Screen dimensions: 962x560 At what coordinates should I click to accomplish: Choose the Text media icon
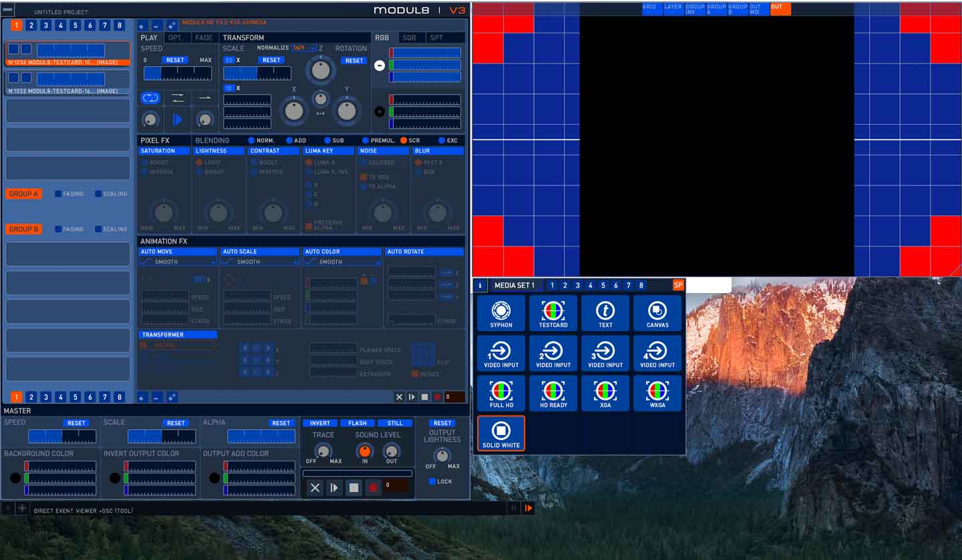pos(605,313)
